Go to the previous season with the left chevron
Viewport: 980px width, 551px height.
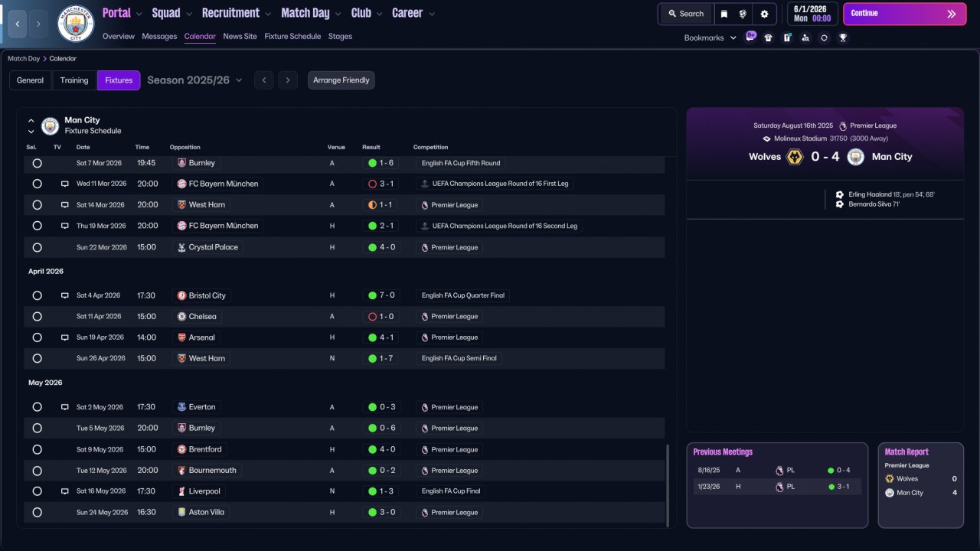click(263, 80)
